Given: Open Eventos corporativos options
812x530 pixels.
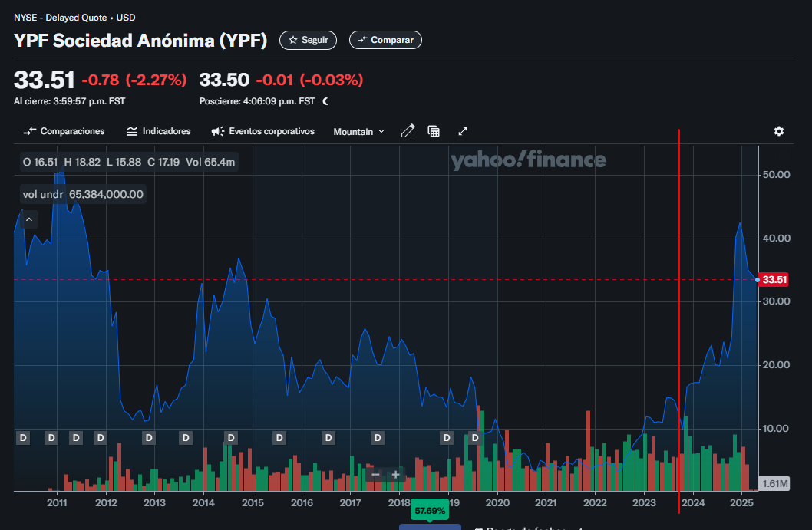Looking at the screenshot, I should [262, 131].
